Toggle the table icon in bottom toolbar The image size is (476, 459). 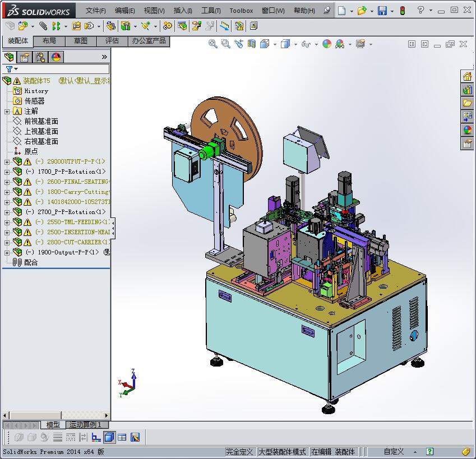(122, 437)
